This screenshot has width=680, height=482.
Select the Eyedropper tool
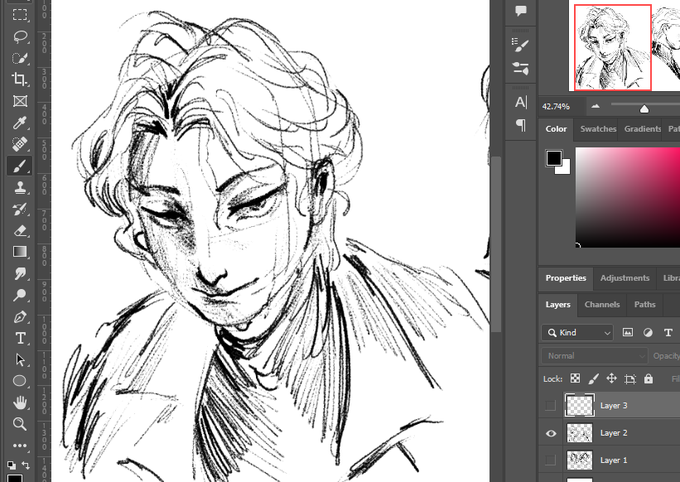coord(20,123)
